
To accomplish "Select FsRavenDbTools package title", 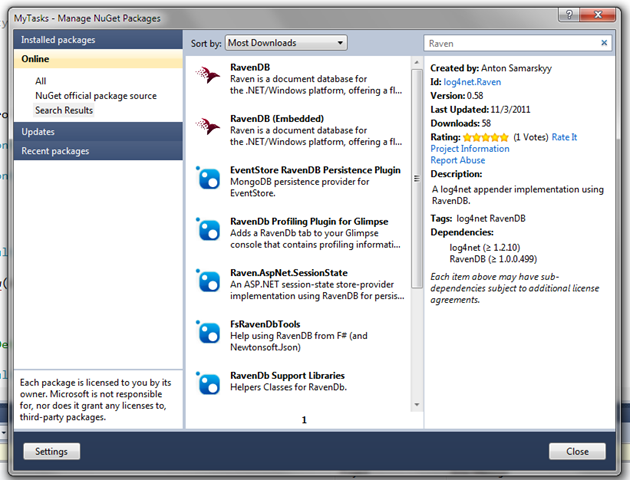I will pyautogui.click(x=265, y=324).
